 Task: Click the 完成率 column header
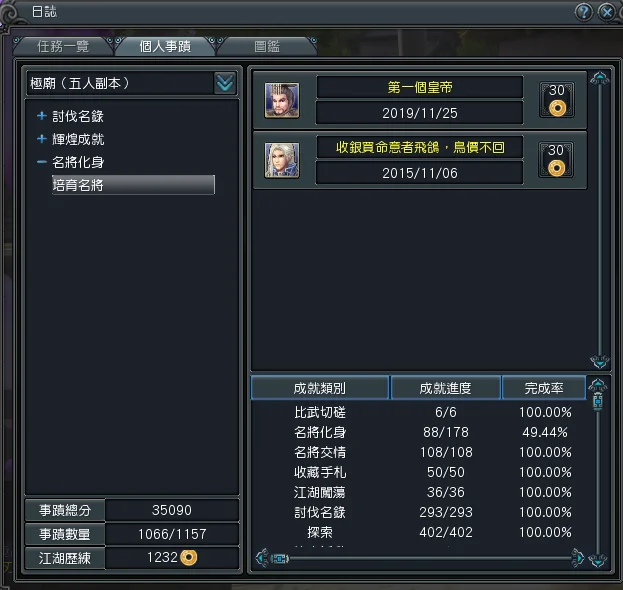[544, 388]
